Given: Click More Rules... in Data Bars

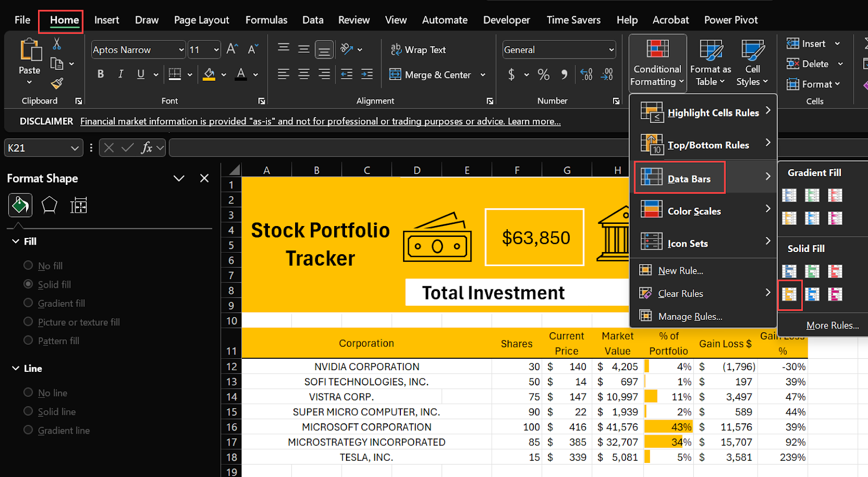Looking at the screenshot, I should pos(833,325).
